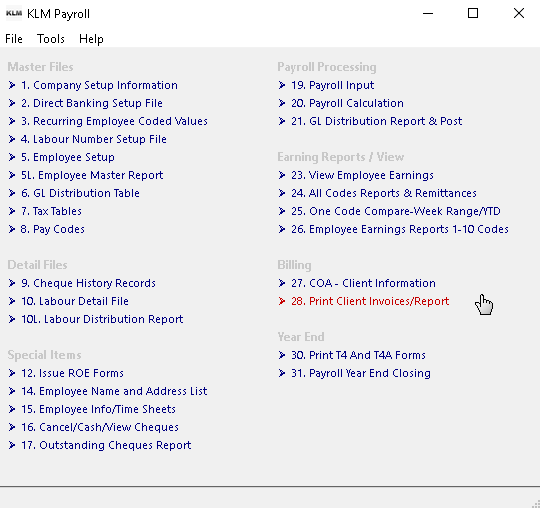540x508 pixels.
Task: Click the arrow icon next to Cheque History Records
Action: pos(12,283)
